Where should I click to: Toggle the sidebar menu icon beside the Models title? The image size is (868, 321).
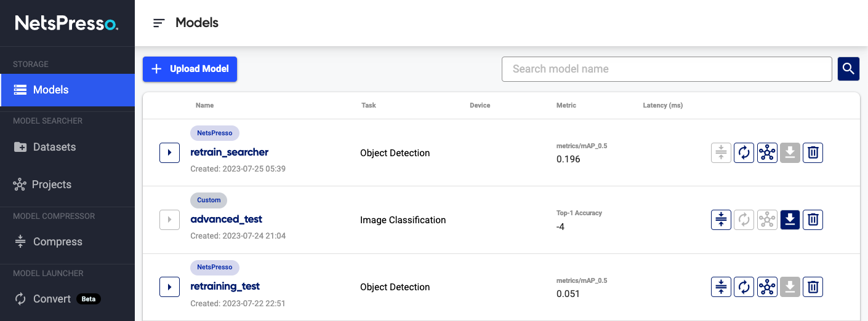coord(159,23)
